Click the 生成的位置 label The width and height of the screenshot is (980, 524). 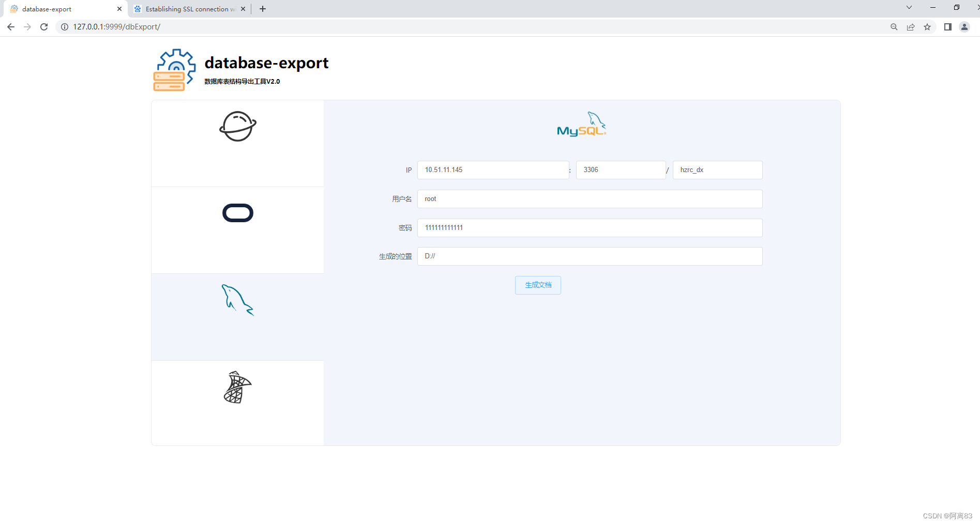click(396, 256)
